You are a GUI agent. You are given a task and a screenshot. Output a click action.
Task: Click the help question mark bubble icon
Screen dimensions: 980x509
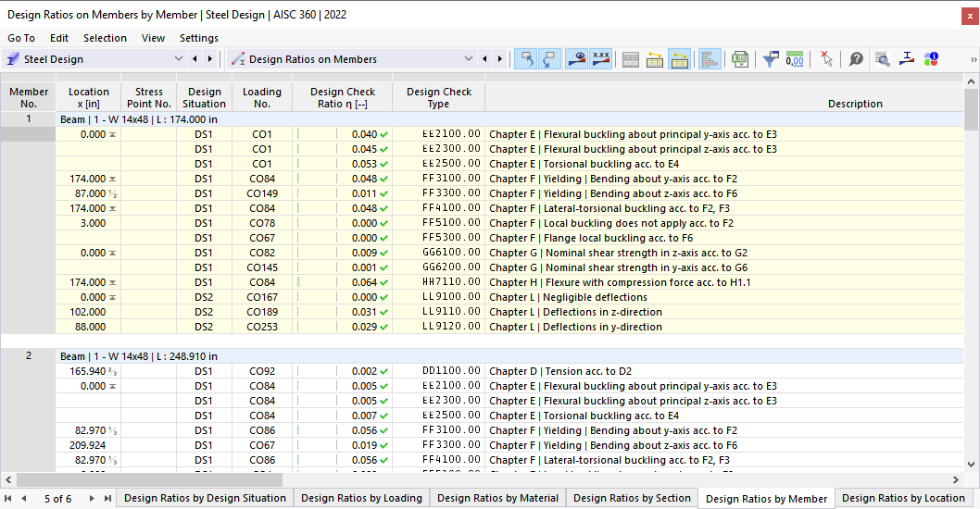tap(856, 59)
